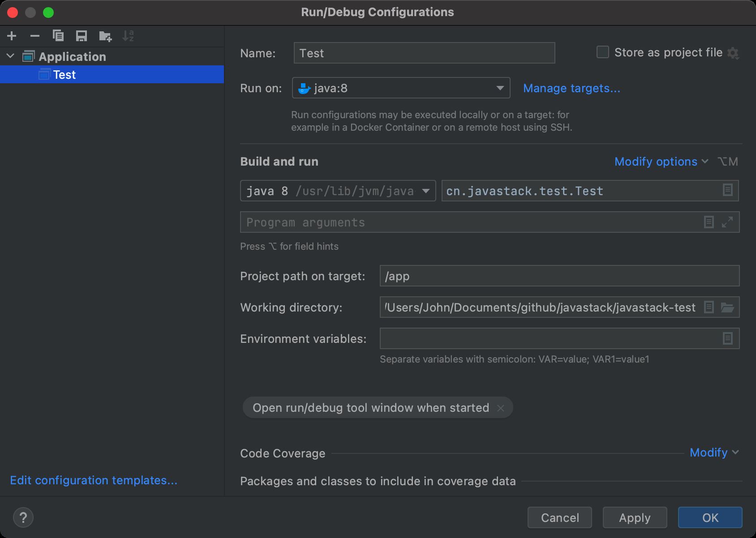Click the copy configuration icon
756x538 pixels.
pyautogui.click(x=58, y=36)
